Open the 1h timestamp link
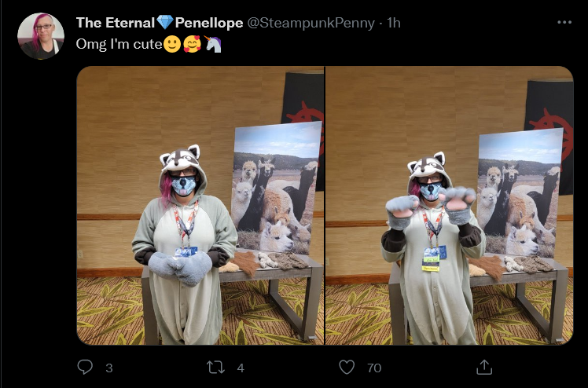Viewport: 588px width, 388px height. (393, 23)
